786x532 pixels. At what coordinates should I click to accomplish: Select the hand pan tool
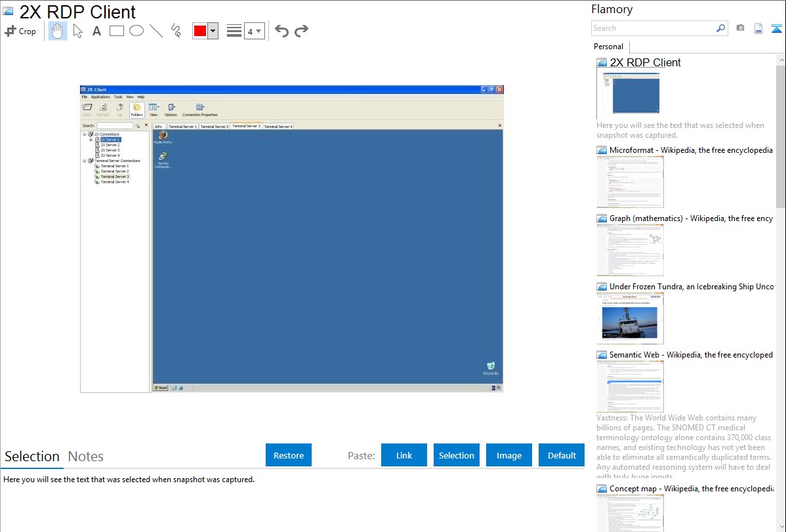(57, 31)
